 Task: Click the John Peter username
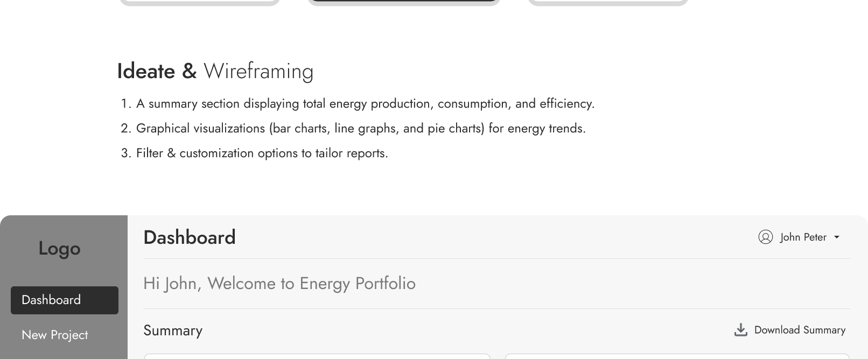tap(803, 237)
